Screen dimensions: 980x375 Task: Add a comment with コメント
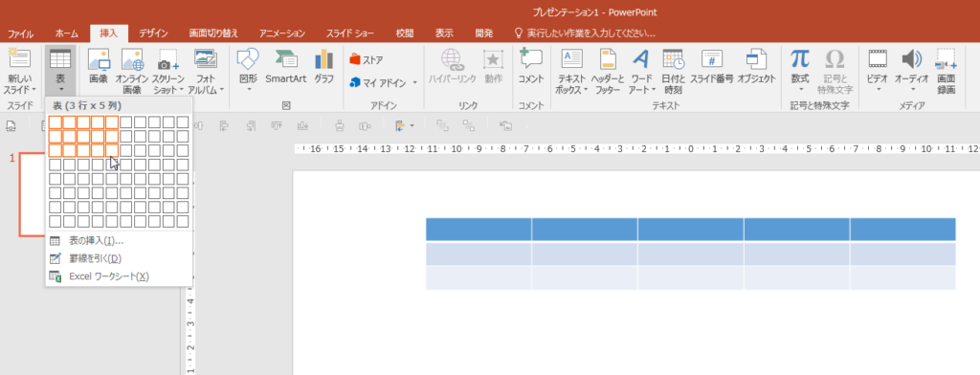click(531, 66)
